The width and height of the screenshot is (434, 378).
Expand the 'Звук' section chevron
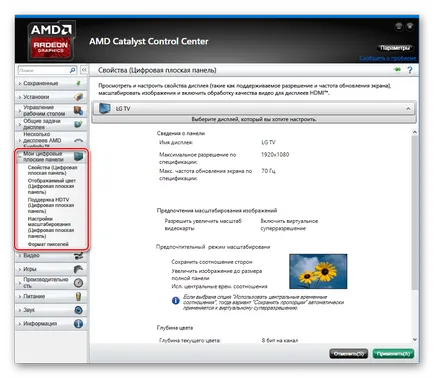(x=20, y=310)
